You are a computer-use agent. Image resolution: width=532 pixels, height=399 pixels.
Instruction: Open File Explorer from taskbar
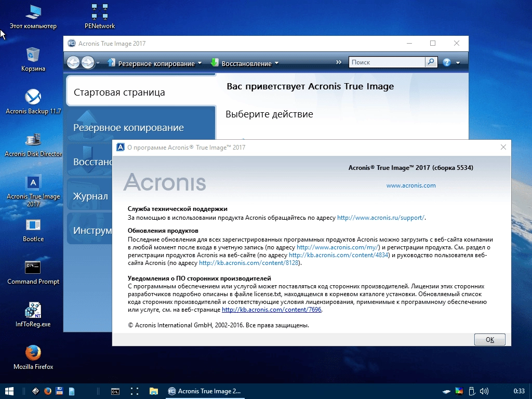(x=153, y=391)
